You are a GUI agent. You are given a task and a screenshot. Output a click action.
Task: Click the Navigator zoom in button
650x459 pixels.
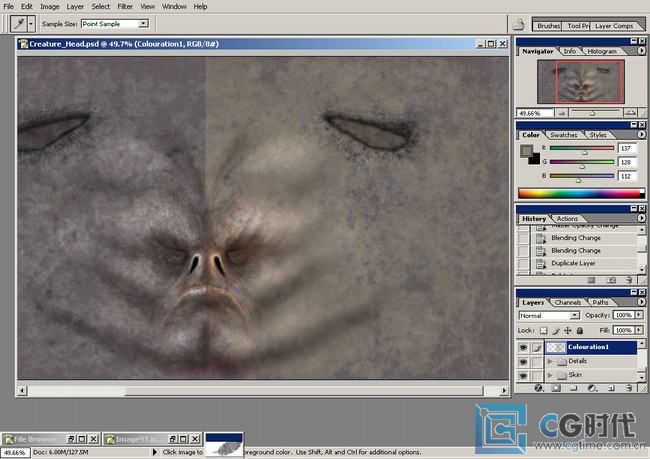tap(630, 113)
